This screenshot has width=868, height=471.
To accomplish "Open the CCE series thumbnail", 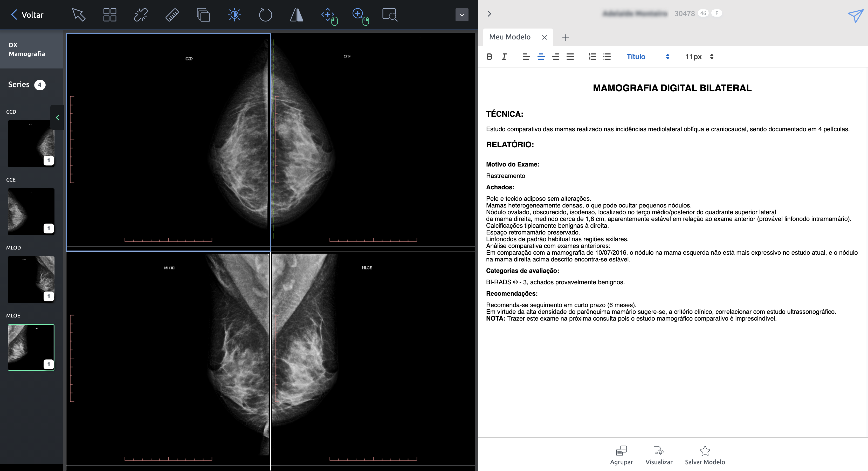I will click(x=31, y=211).
